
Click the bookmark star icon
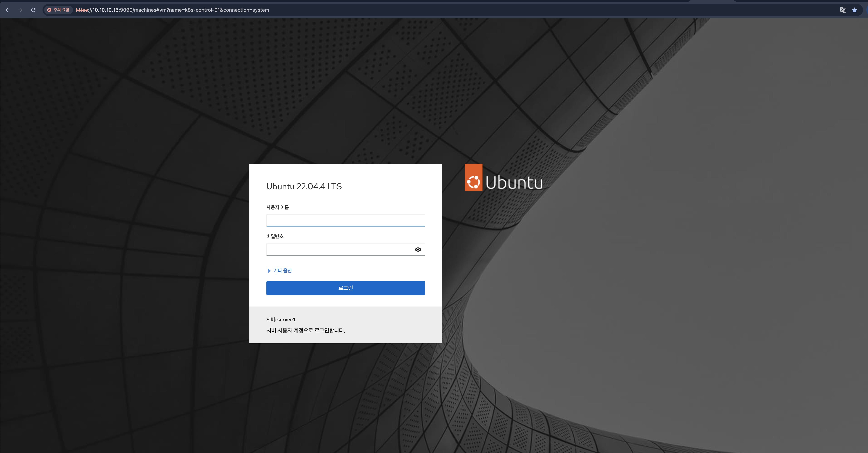[854, 10]
